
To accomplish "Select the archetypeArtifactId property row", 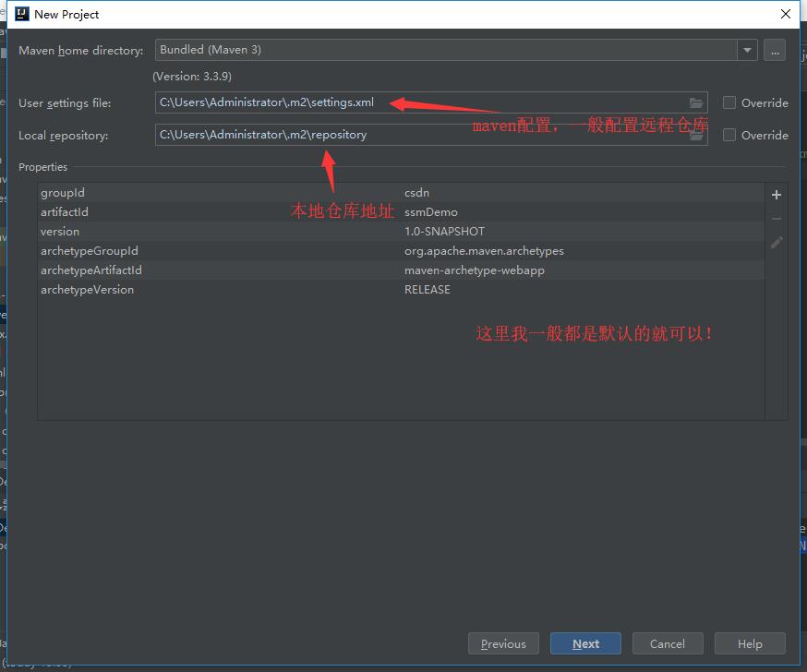I will pyautogui.click(x=401, y=270).
